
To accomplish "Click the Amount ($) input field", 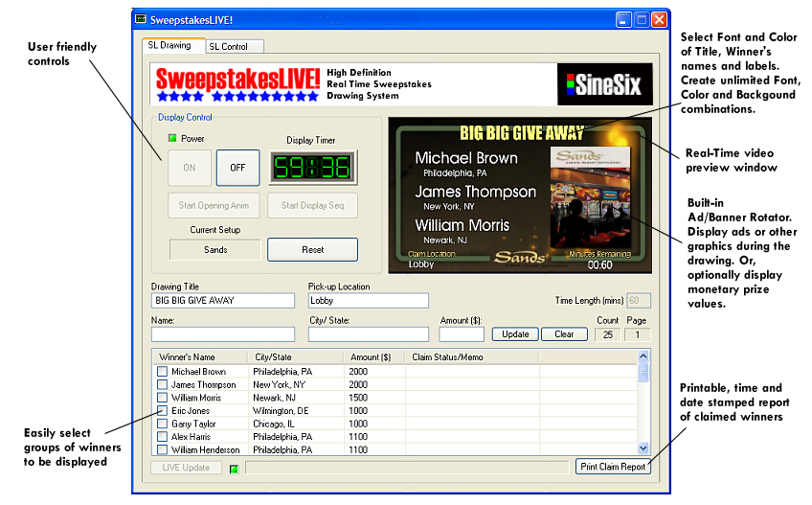I will 462,333.
